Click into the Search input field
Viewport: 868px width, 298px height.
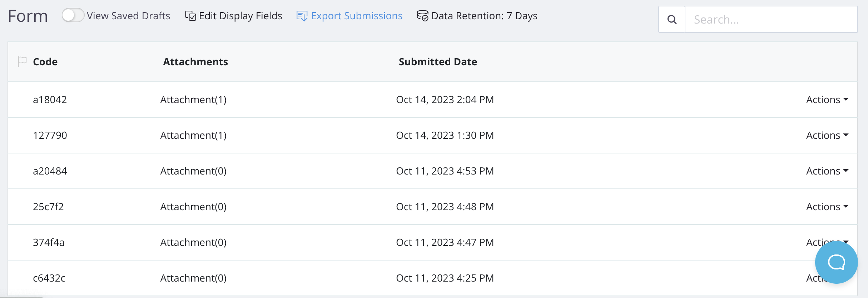(771, 20)
